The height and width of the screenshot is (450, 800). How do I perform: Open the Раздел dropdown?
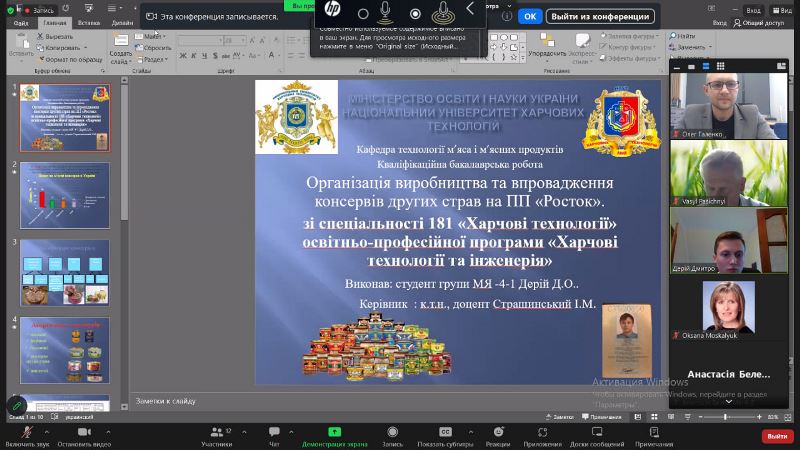153,60
